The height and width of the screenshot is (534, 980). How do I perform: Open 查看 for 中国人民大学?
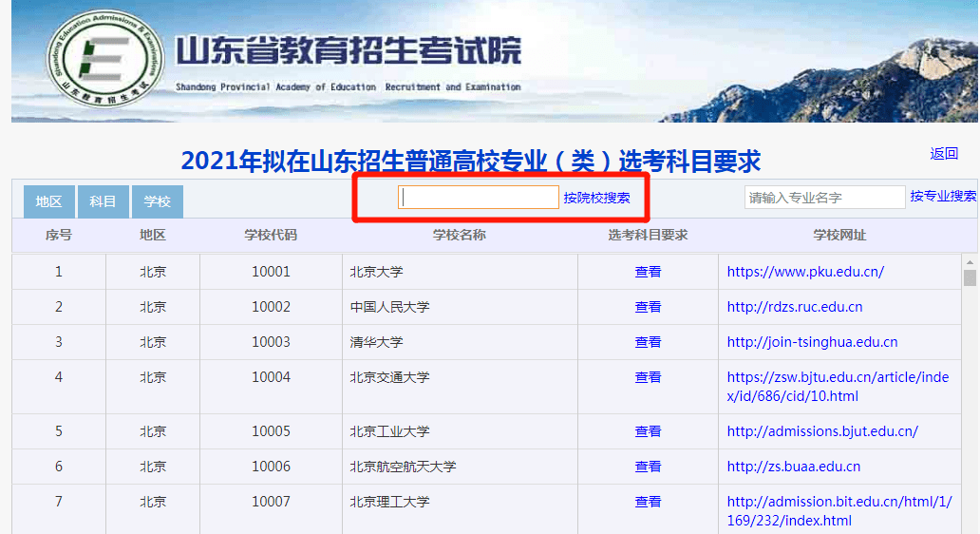click(x=648, y=307)
